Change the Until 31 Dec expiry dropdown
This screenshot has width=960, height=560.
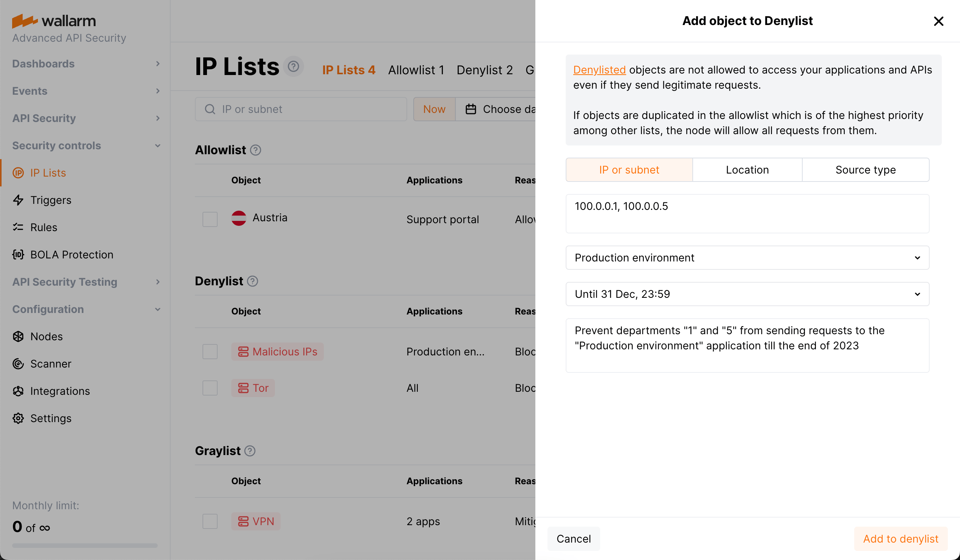pyautogui.click(x=747, y=294)
